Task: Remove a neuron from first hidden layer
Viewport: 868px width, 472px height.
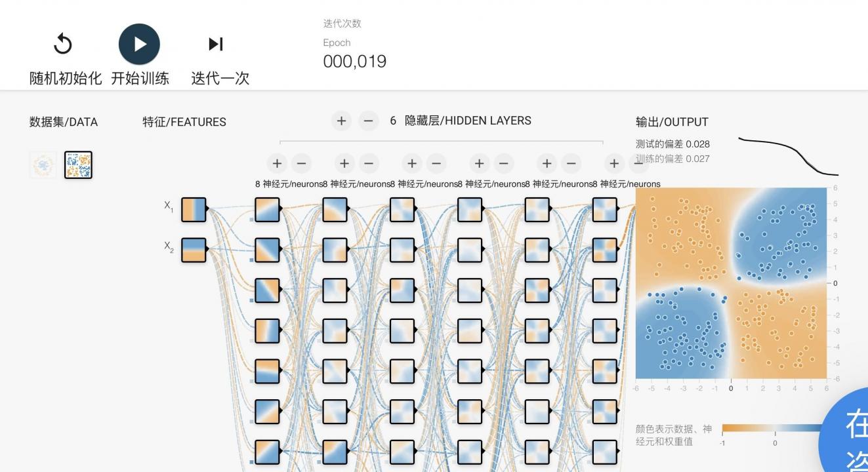Action: [x=301, y=163]
